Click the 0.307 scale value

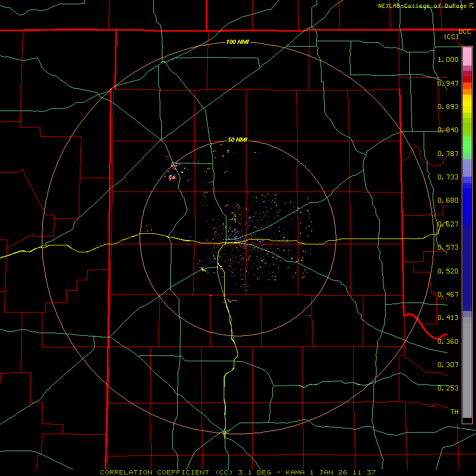coord(448,364)
